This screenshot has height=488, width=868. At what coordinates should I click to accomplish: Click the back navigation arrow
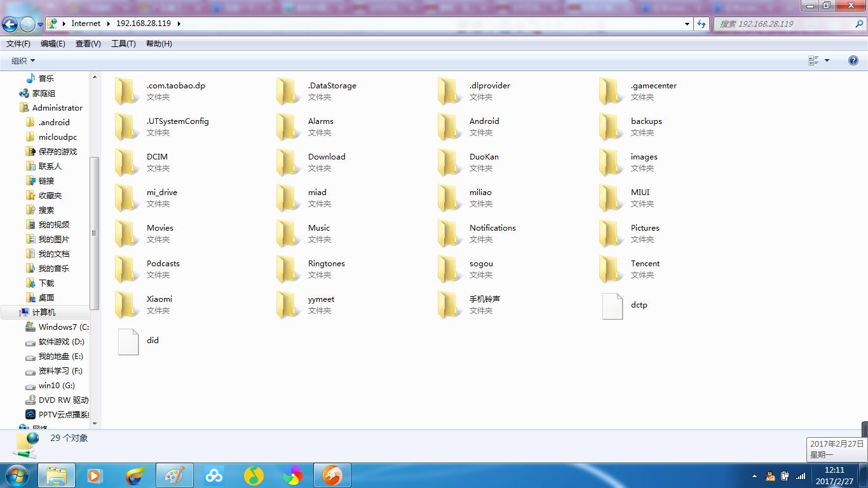pos(10,24)
